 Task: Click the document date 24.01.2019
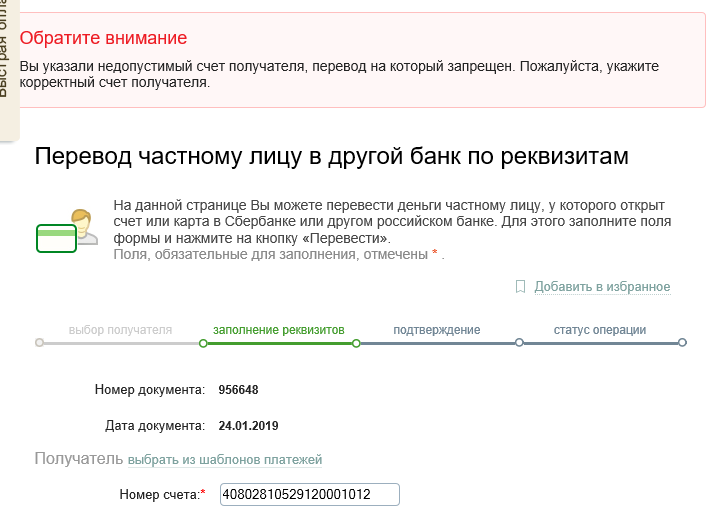click(x=248, y=426)
